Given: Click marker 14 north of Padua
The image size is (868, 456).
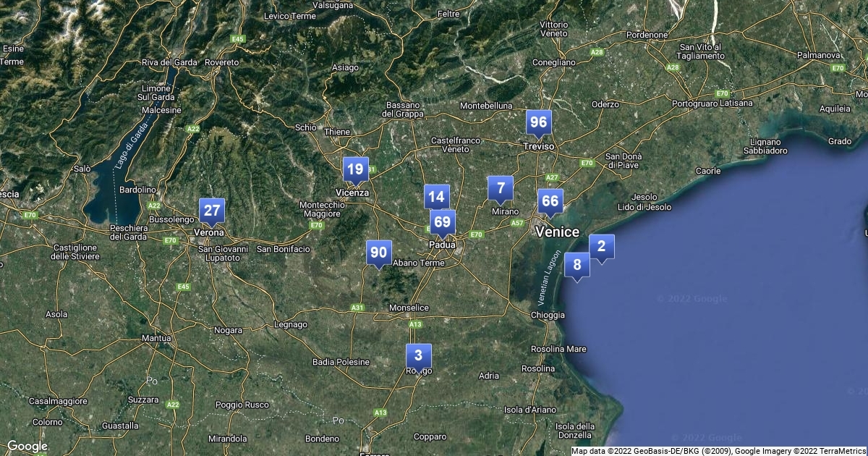Looking at the screenshot, I should pos(436,196).
